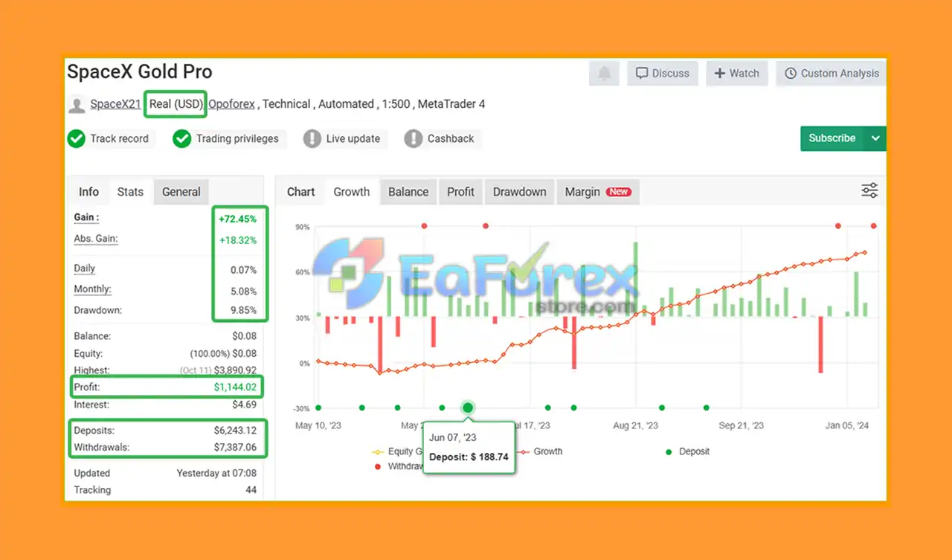Open the chart settings sliders icon
952x560 pixels.
tap(869, 190)
